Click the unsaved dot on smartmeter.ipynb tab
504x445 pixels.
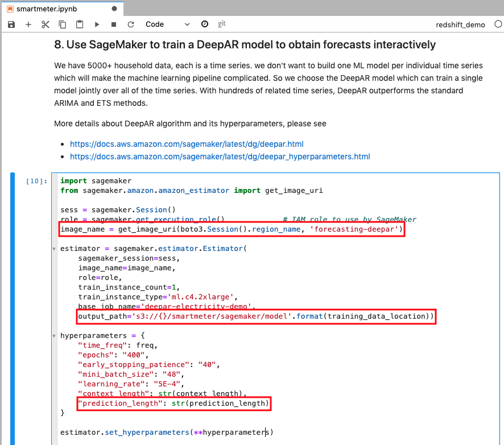(114, 9)
